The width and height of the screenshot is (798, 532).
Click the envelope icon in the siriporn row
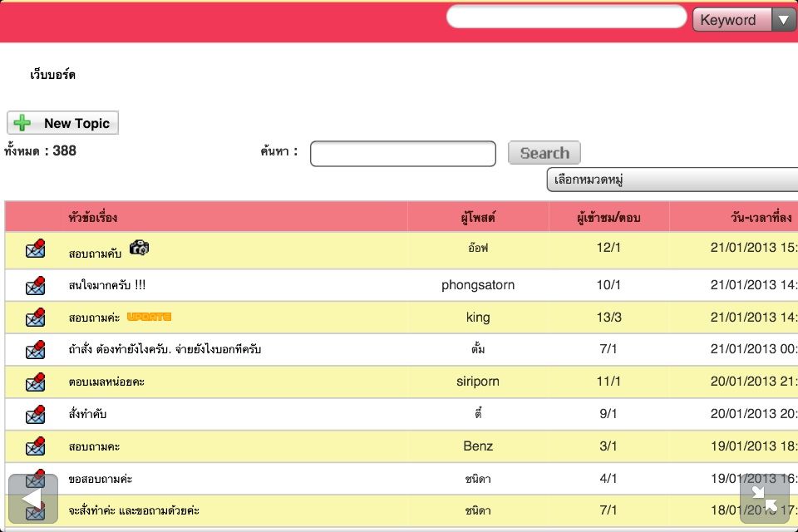pos(35,382)
